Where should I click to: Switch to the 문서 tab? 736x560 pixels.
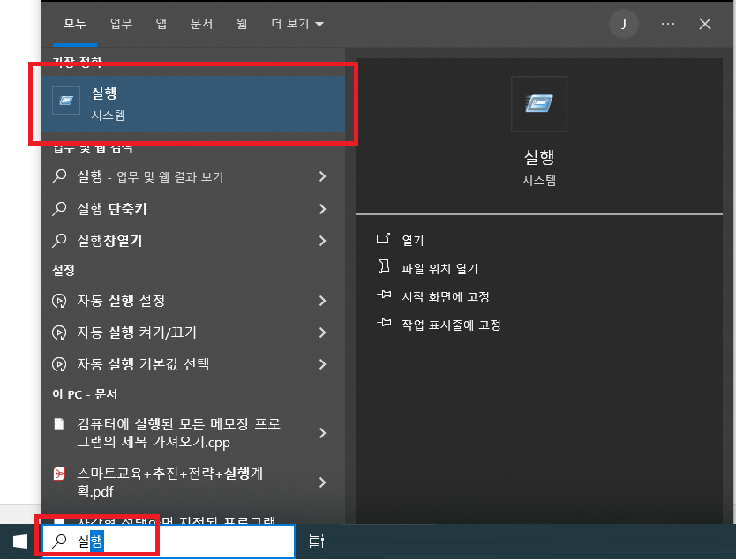(202, 24)
